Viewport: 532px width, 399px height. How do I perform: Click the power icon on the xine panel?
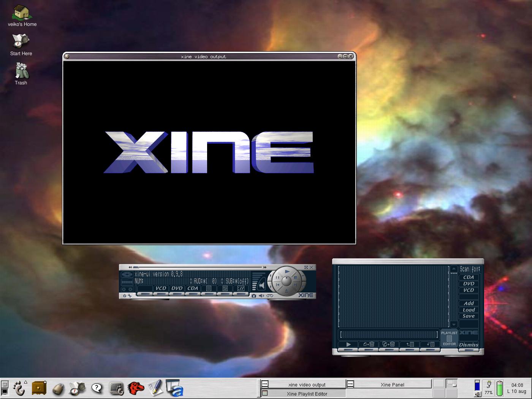click(x=125, y=296)
